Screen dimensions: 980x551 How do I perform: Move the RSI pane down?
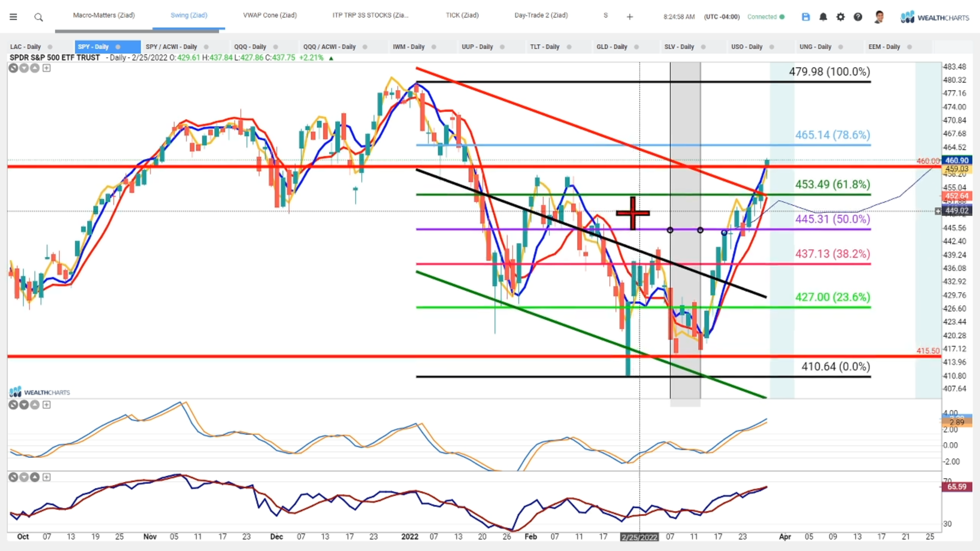point(24,477)
